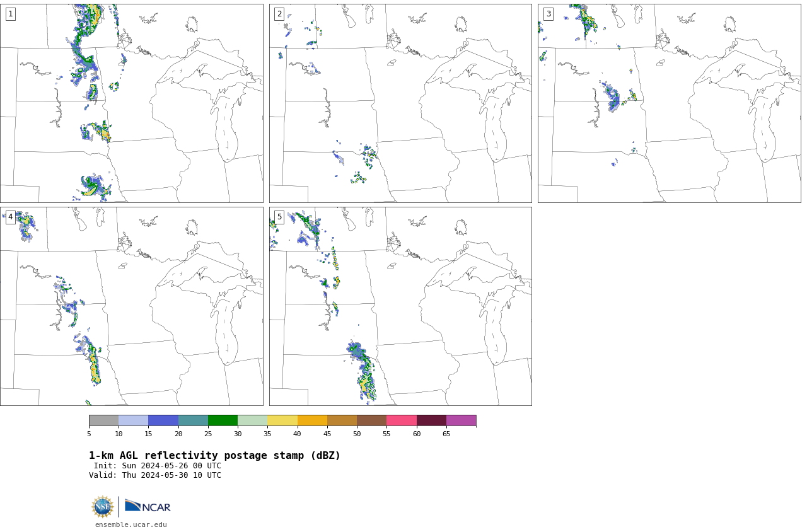The height and width of the screenshot is (532, 807).
Task: Click the colorbar tick label 5
Action: pos(89,434)
